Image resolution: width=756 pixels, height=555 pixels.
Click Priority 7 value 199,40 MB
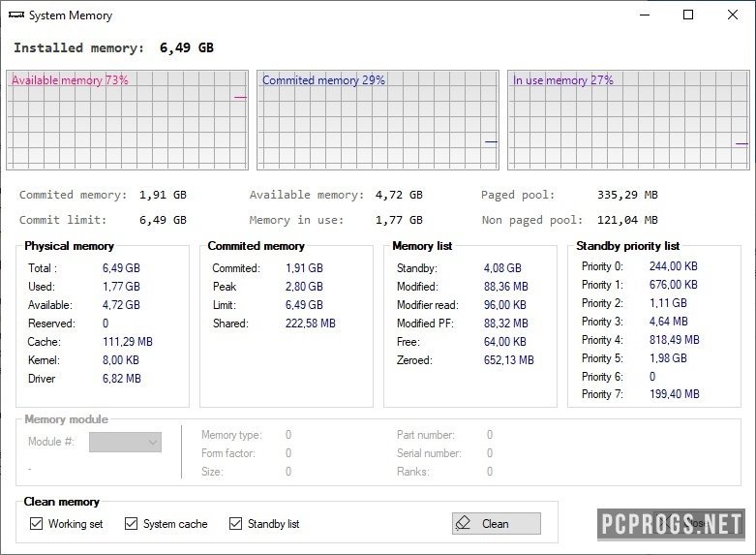(x=674, y=394)
